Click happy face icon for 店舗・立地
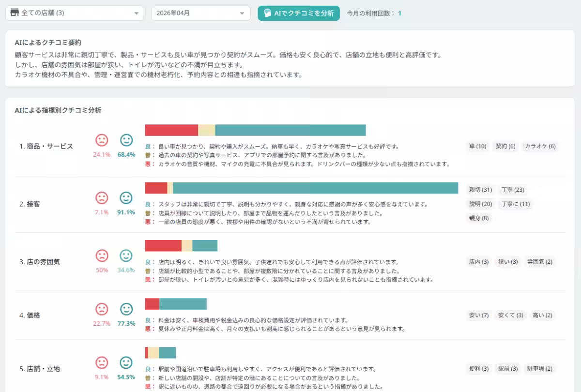The height and width of the screenshot is (392, 581). pyautogui.click(x=126, y=362)
